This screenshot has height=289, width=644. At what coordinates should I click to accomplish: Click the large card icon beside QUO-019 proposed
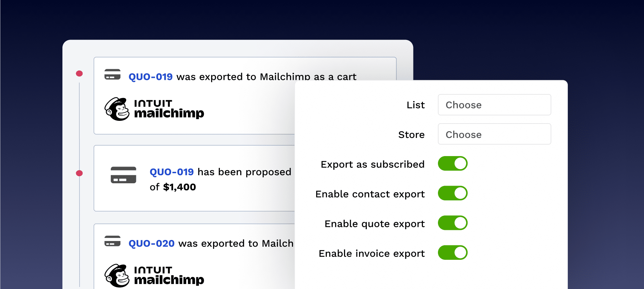[x=123, y=175]
